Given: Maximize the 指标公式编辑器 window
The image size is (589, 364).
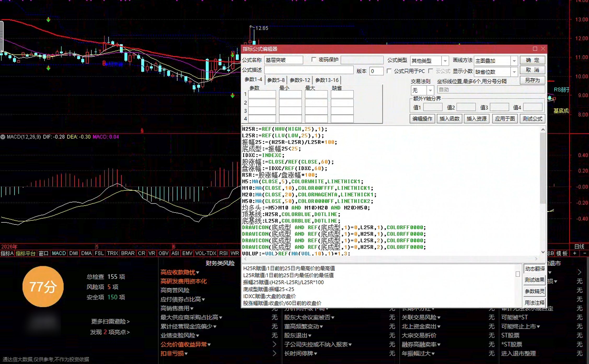Looking at the screenshot, I should (x=535, y=49).
